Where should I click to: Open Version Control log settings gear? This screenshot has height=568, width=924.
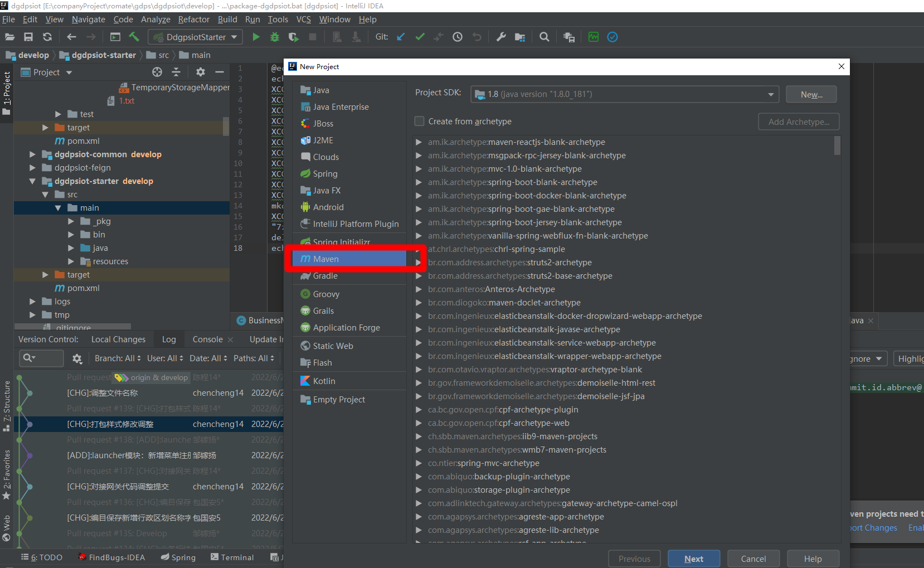(x=77, y=358)
